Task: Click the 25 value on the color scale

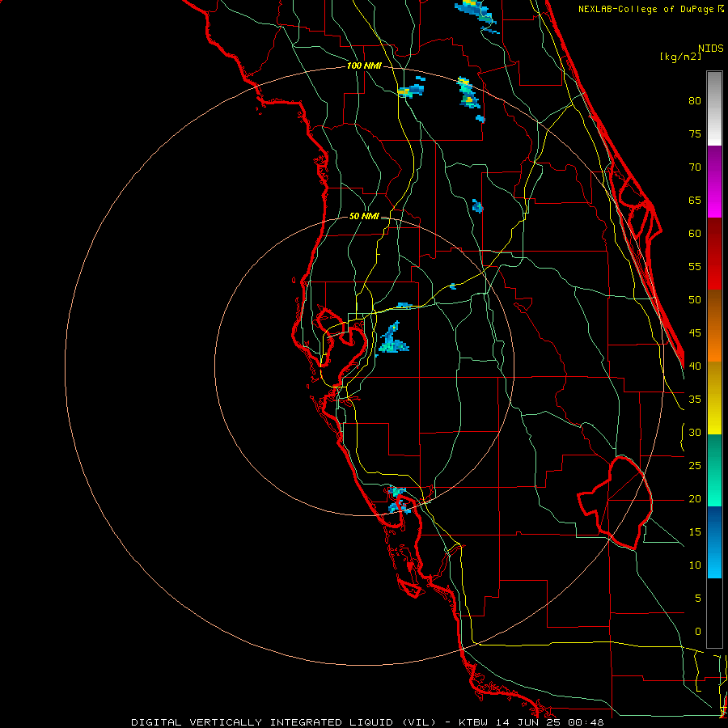Action: [x=695, y=466]
